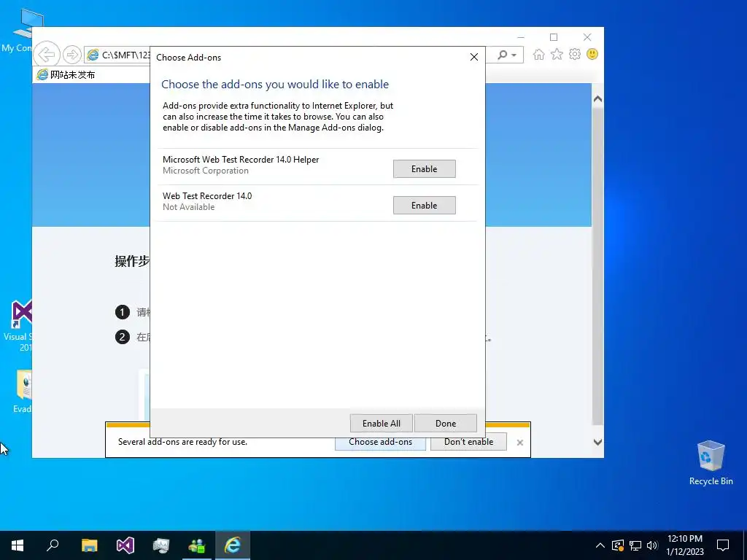Click Don't enable in notification bar

[x=468, y=443]
